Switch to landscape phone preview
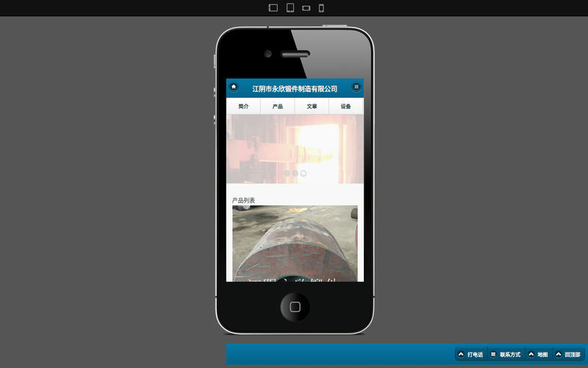The image size is (588, 368). coord(306,8)
